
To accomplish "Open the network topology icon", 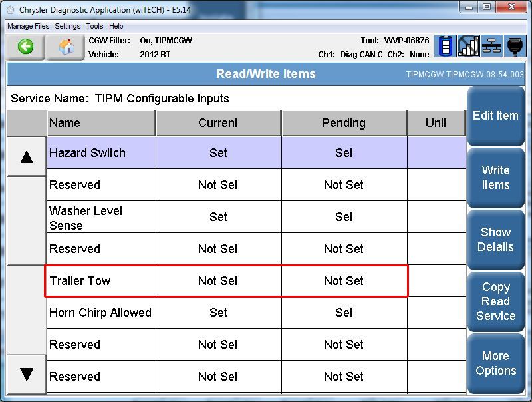I will [492, 46].
